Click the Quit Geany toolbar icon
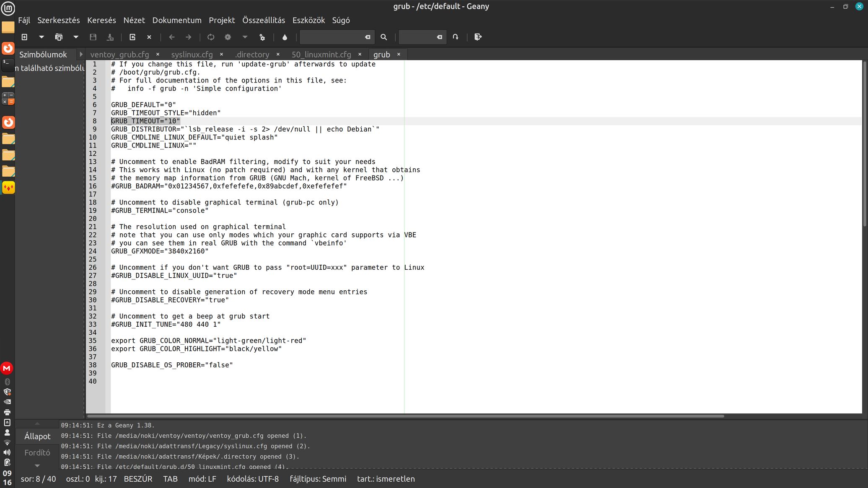This screenshot has width=868, height=488. click(x=478, y=37)
